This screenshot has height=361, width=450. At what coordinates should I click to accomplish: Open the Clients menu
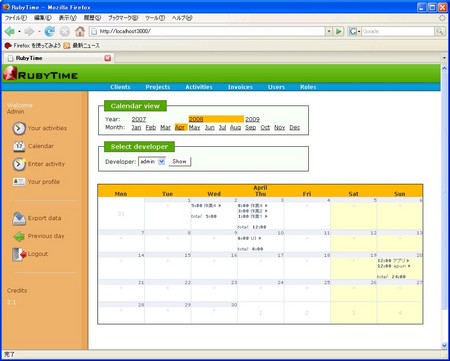point(120,87)
